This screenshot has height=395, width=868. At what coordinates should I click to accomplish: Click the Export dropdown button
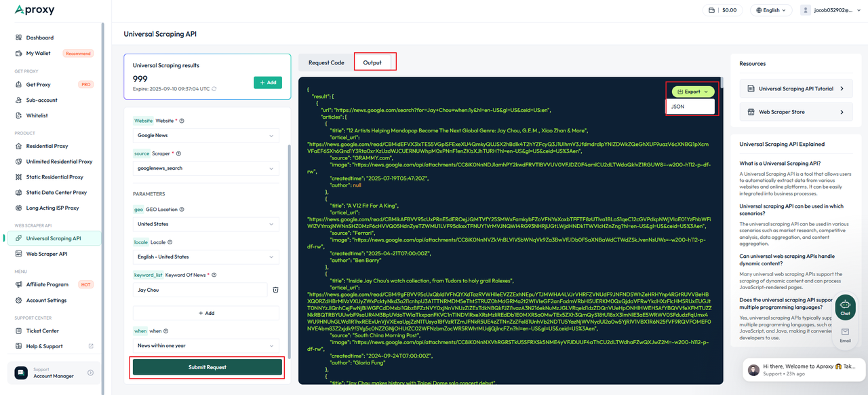(x=693, y=92)
